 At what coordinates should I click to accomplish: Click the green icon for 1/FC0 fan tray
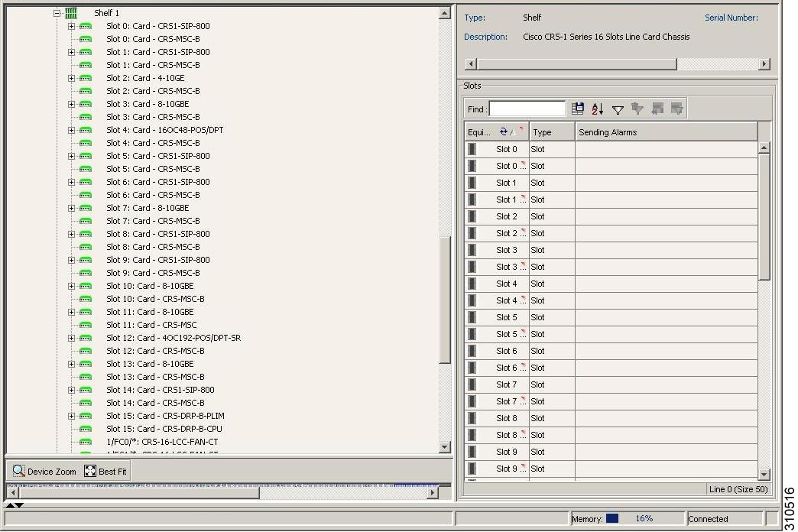point(86,442)
